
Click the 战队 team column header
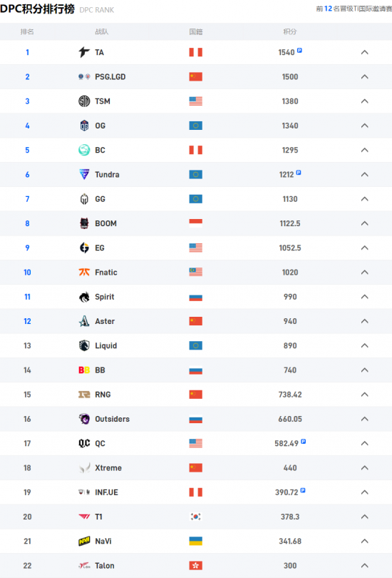(x=102, y=31)
